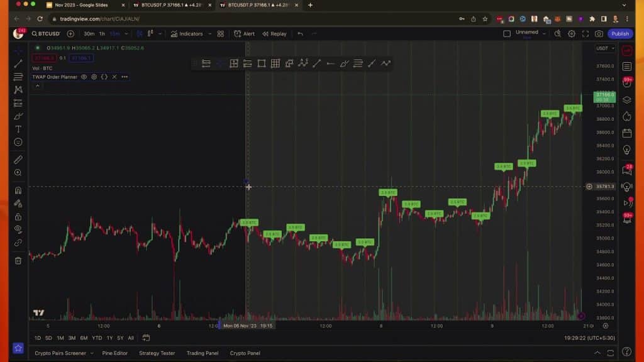
Task: Take a chart snapshot with camera icon
Action: coord(599,34)
